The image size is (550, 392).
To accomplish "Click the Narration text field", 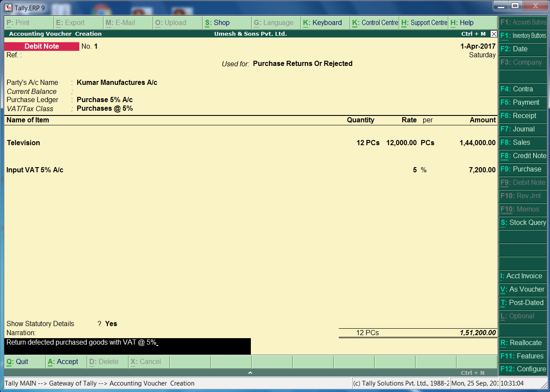I will coord(128,346).
